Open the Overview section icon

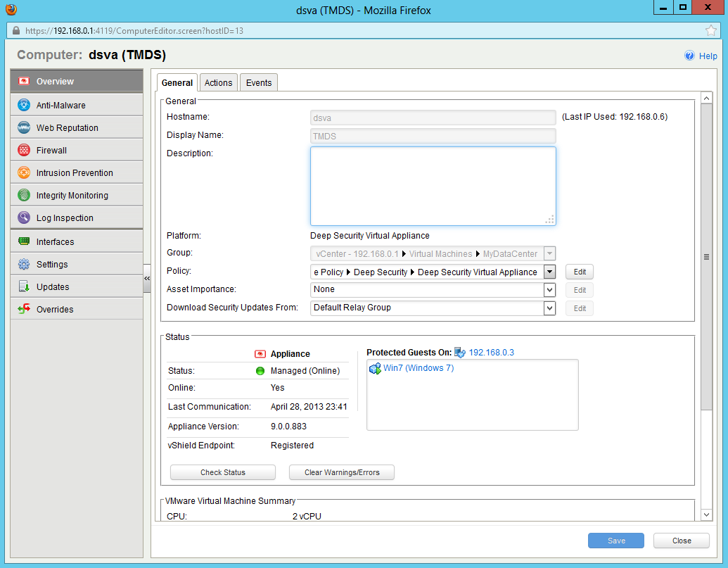(x=24, y=81)
